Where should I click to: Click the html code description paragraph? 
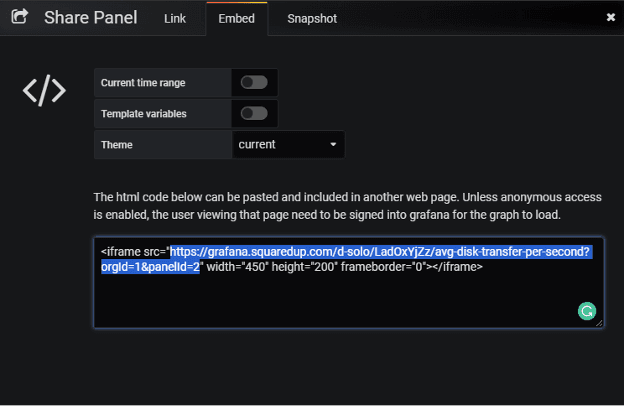point(347,206)
